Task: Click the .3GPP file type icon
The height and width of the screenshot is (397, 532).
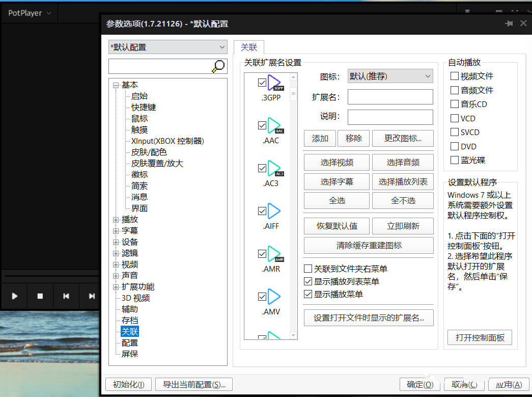Action: [x=275, y=83]
